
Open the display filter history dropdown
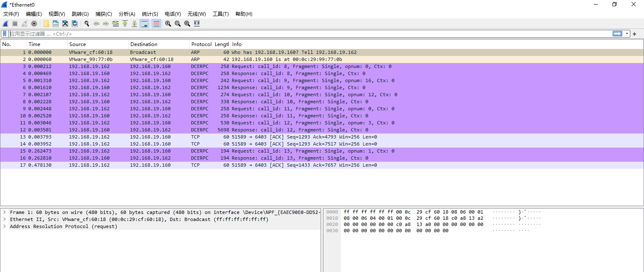(x=627, y=34)
